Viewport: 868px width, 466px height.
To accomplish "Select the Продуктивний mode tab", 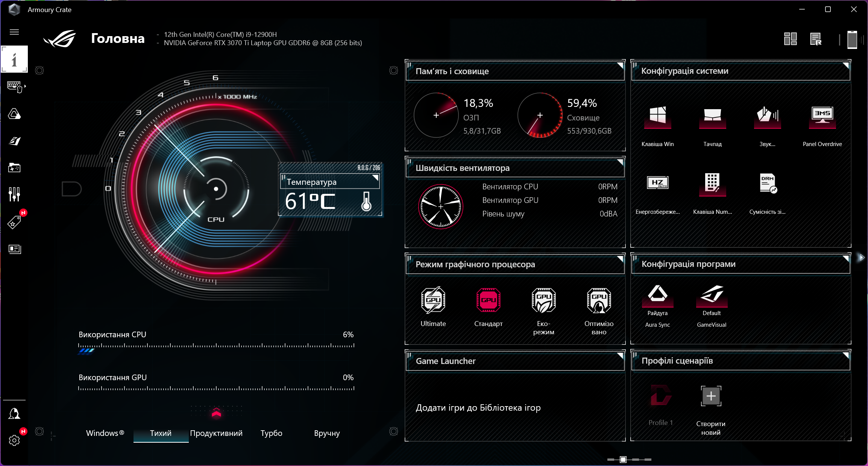I will (216, 433).
